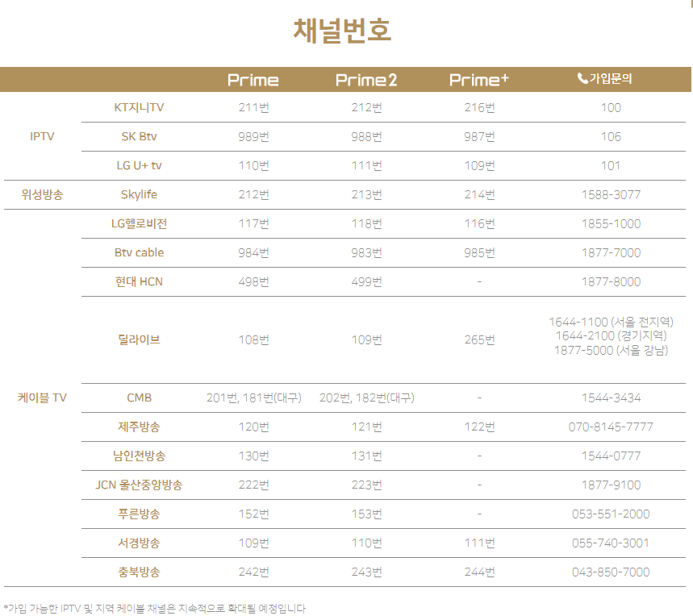Click CMB Prime2 cell 202번, 182번(대구)
The height and width of the screenshot is (616, 693).
[x=367, y=397]
